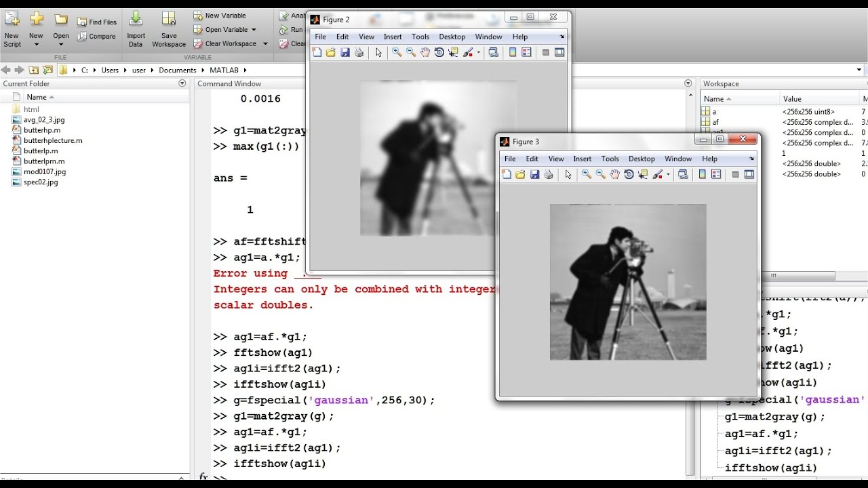This screenshot has width=868, height=488.
Task: Click New Variable button
Action: click(220, 16)
